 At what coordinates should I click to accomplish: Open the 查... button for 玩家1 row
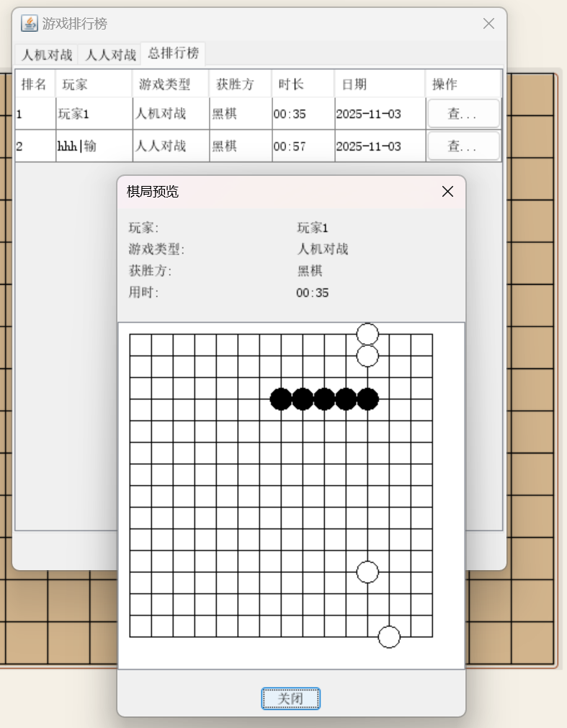(463, 113)
